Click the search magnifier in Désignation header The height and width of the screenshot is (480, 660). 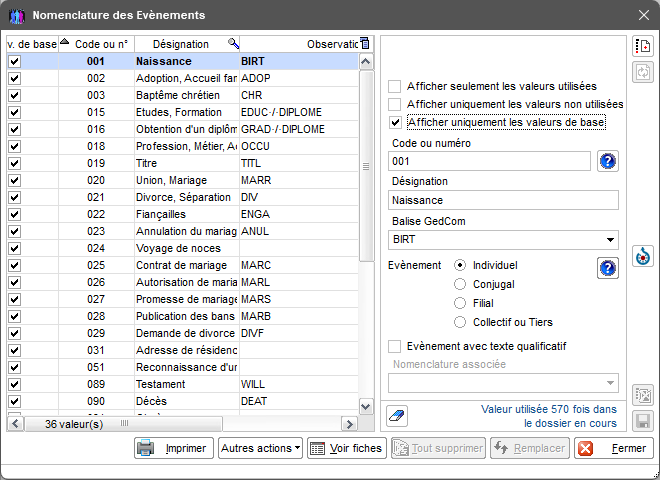click(x=233, y=43)
